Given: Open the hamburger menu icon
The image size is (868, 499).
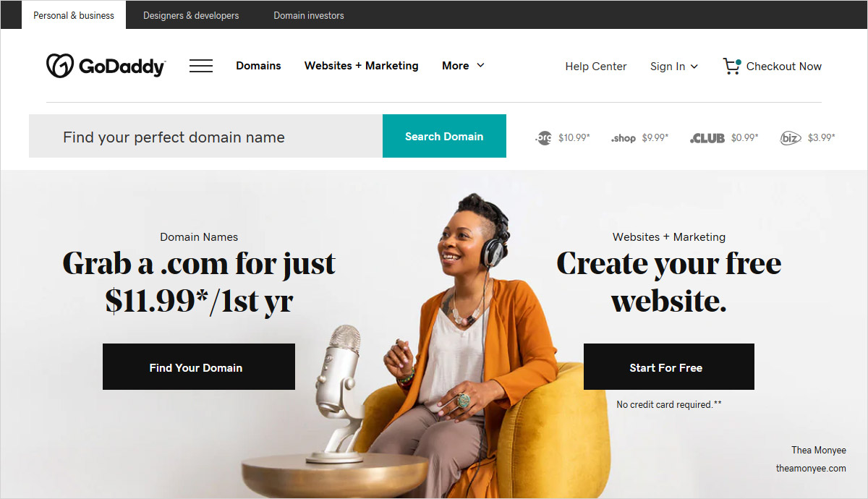Looking at the screenshot, I should (x=201, y=66).
